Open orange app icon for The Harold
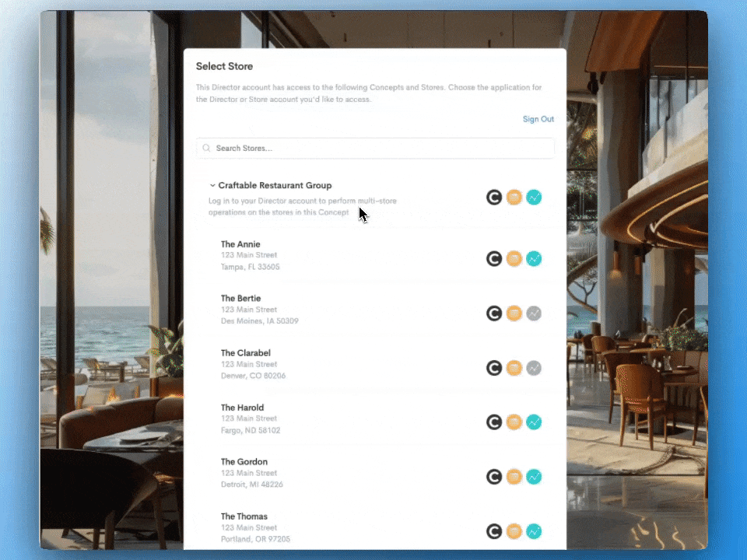747x560 pixels. point(514,422)
